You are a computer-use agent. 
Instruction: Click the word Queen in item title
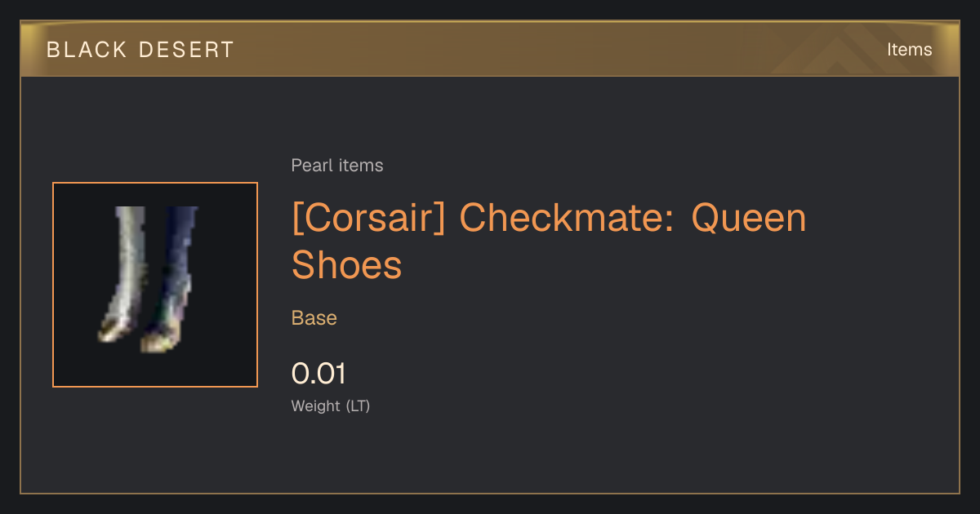(x=749, y=219)
